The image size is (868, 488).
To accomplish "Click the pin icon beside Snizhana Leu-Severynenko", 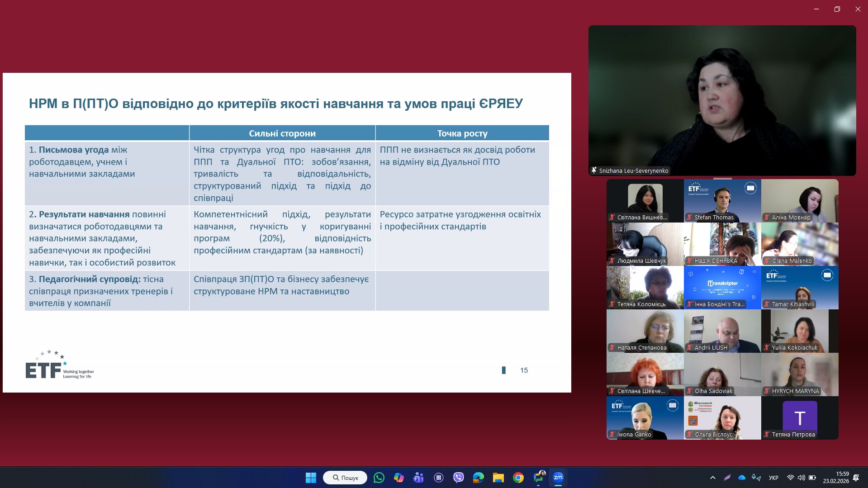I will point(594,171).
